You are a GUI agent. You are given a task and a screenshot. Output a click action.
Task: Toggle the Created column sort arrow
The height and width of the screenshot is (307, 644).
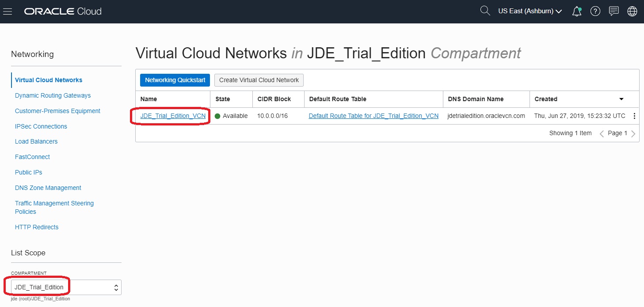(622, 99)
